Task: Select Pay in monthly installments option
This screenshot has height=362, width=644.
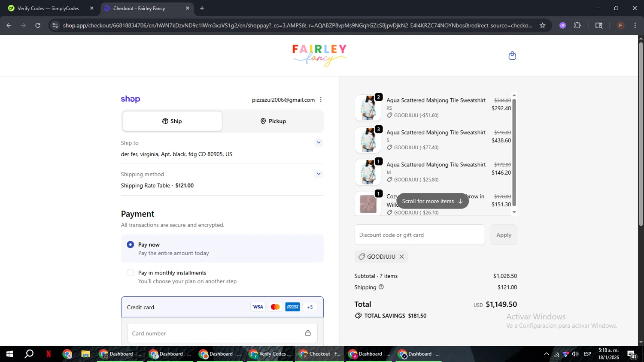Action: point(130,273)
